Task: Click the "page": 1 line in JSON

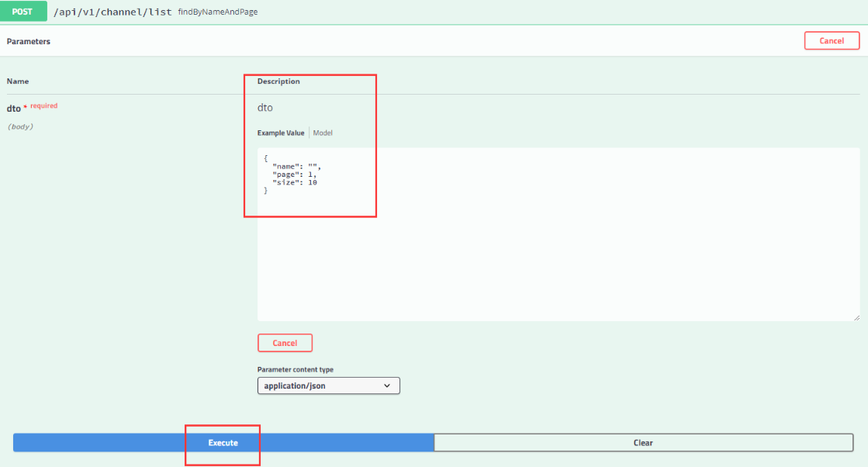Action: coord(295,175)
